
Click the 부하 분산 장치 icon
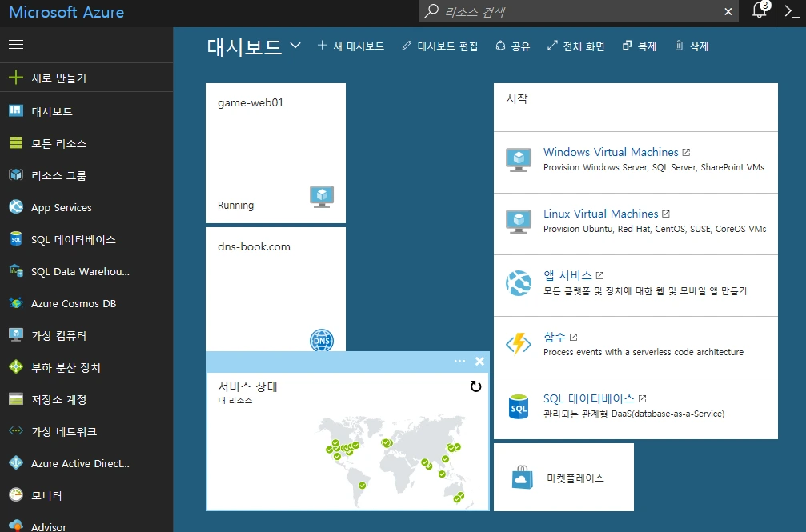point(16,366)
